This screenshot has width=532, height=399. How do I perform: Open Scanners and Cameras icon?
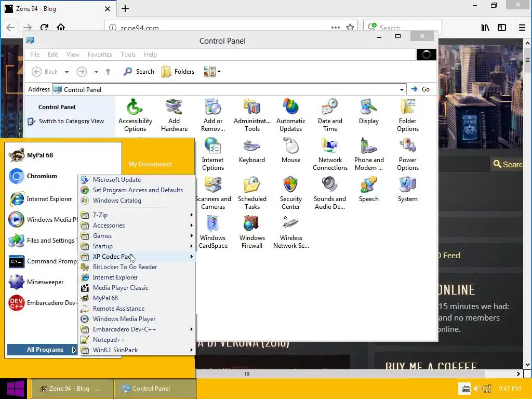(213, 193)
